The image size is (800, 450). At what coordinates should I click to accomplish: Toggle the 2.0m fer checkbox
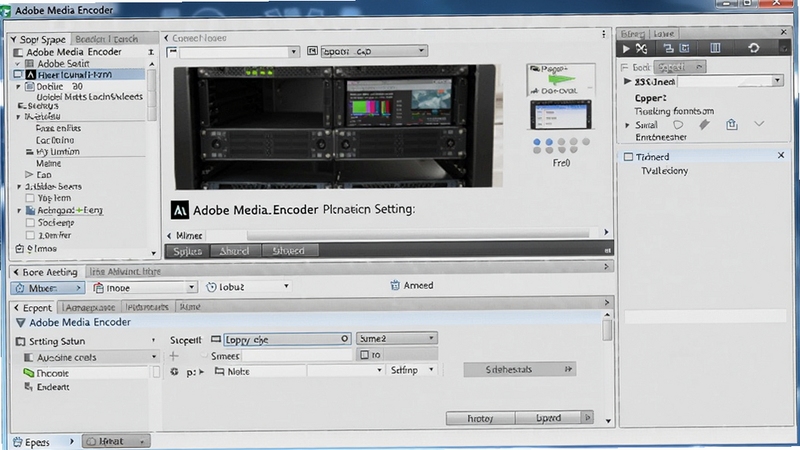[30, 235]
